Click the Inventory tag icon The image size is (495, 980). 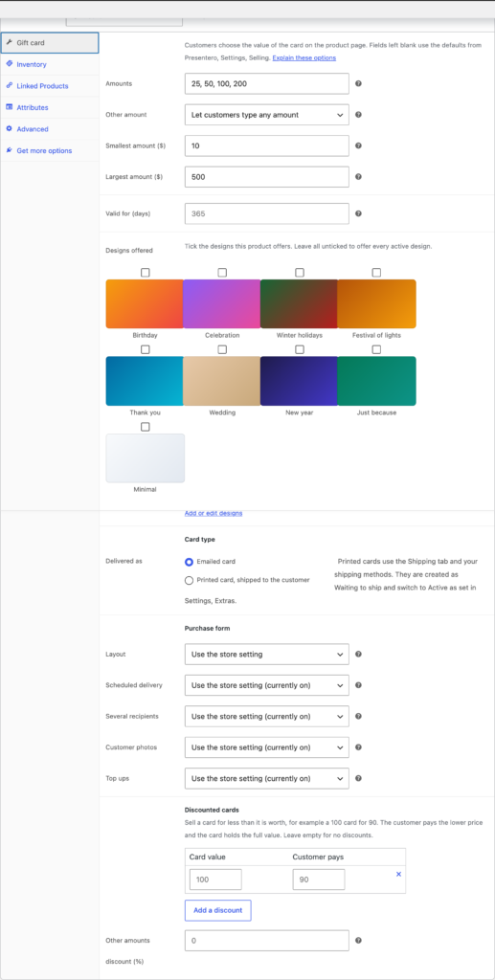point(10,64)
